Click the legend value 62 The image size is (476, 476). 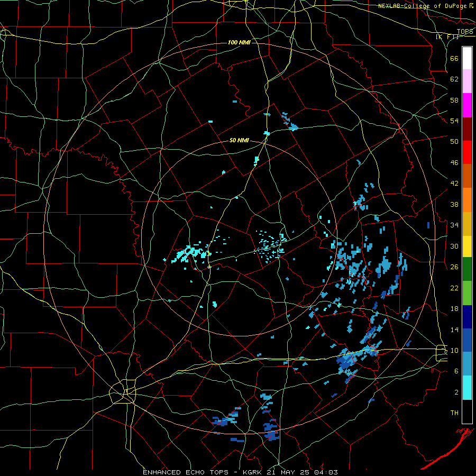tap(454, 79)
